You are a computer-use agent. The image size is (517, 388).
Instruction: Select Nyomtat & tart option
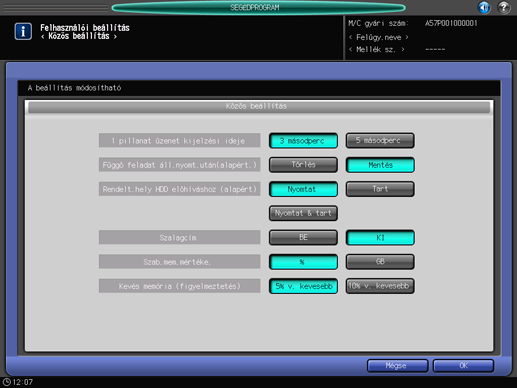303,213
